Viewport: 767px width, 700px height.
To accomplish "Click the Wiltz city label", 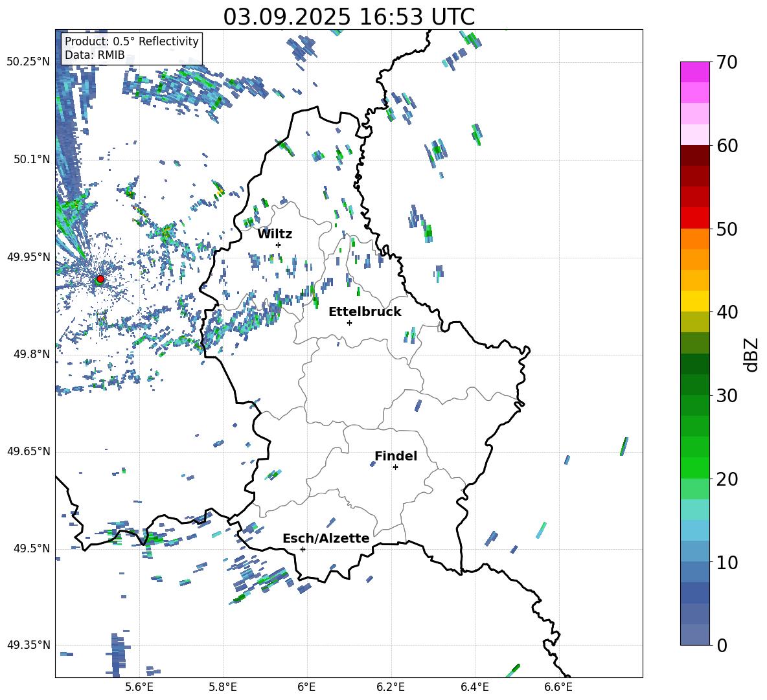I will [275, 234].
